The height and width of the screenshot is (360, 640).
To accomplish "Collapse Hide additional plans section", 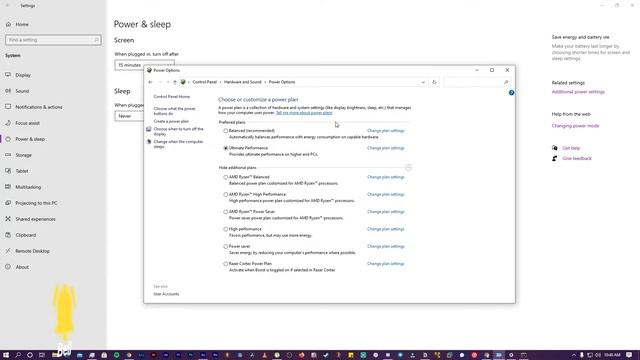I will click(408, 167).
